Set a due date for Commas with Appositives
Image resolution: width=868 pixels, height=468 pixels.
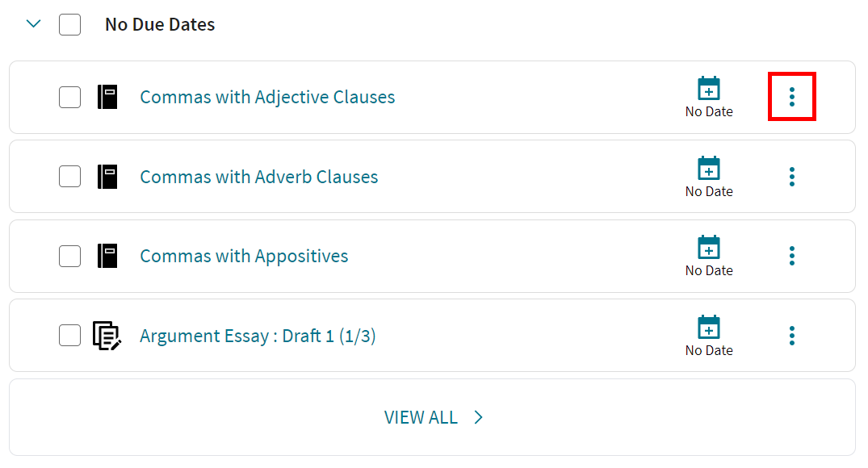708,247
